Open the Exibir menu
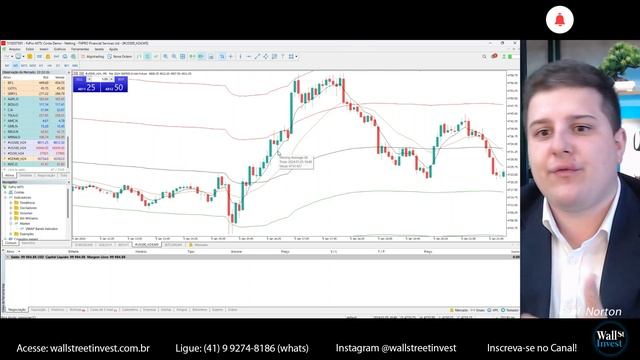This screenshot has height=360, width=640. [x=30, y=49]
